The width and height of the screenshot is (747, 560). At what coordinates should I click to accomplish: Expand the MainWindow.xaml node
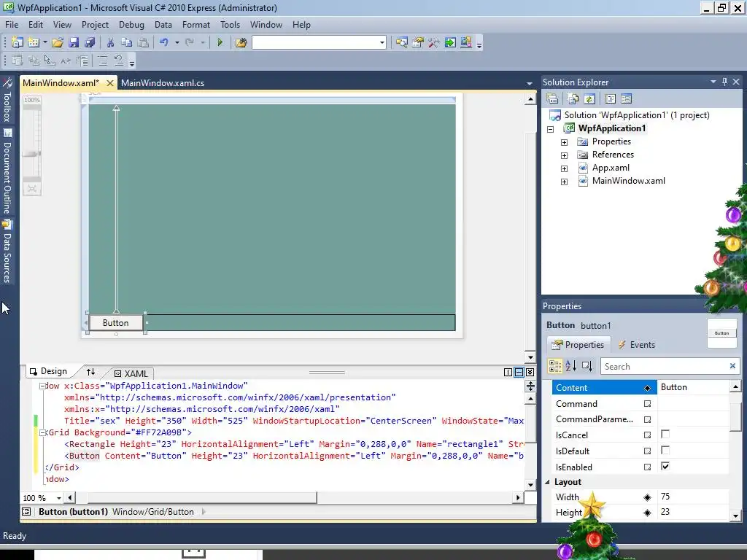(564, 182)
